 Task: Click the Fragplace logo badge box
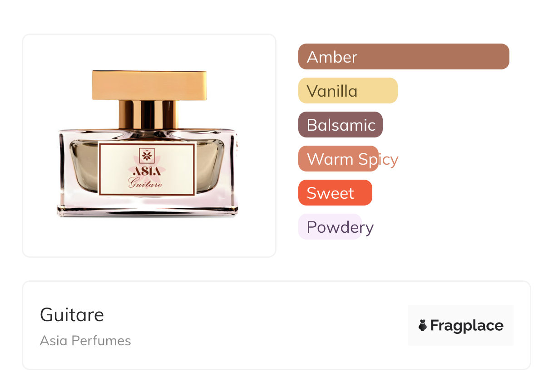[x=461, y=325]
